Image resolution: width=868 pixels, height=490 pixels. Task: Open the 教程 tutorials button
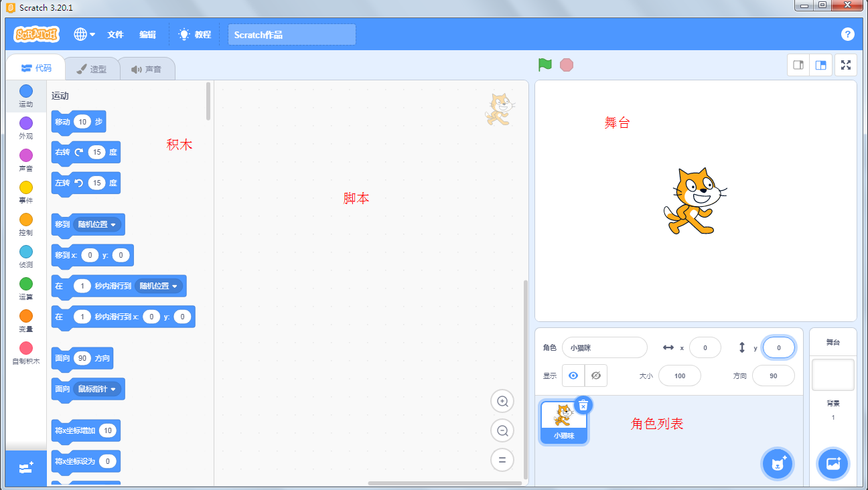[x=195, y=34]
